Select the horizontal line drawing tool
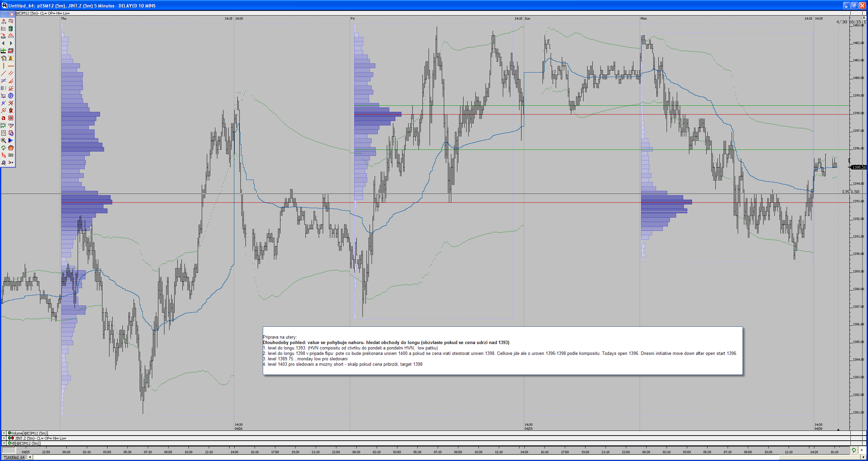 [x=11, y=66]
